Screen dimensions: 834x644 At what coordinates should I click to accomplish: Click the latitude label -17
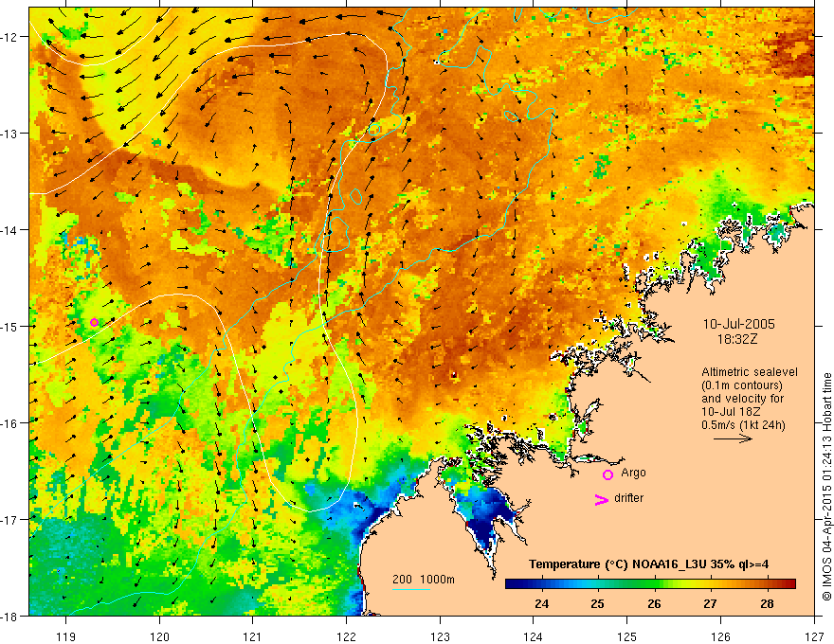[9, 519]
